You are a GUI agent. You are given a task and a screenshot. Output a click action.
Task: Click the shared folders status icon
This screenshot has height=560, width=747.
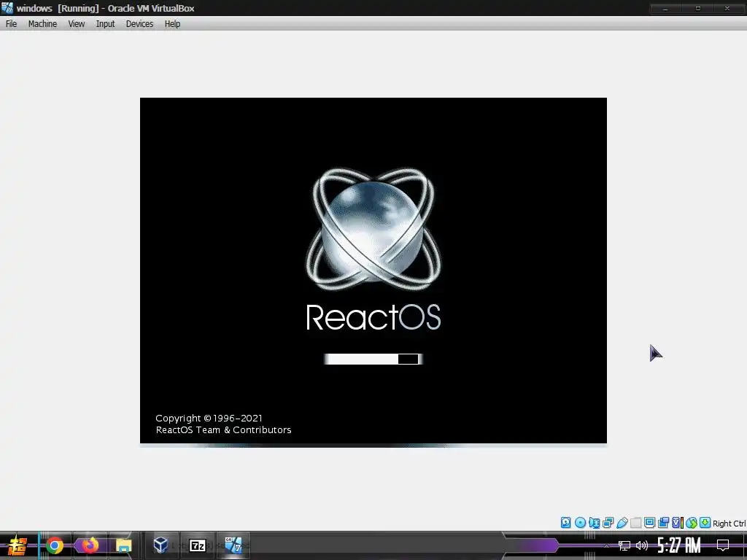pos(636,522)
